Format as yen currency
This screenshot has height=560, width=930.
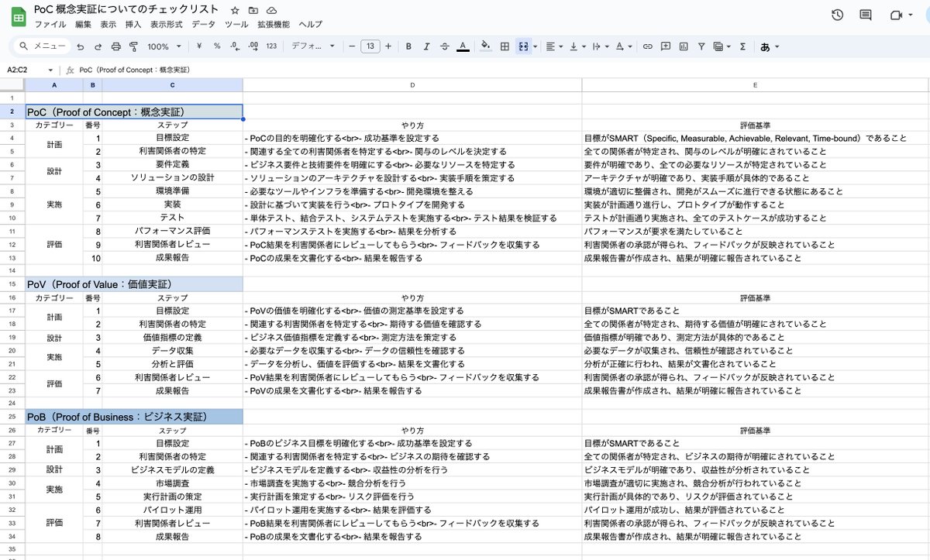pyautogui.click(x=199, y=46)
